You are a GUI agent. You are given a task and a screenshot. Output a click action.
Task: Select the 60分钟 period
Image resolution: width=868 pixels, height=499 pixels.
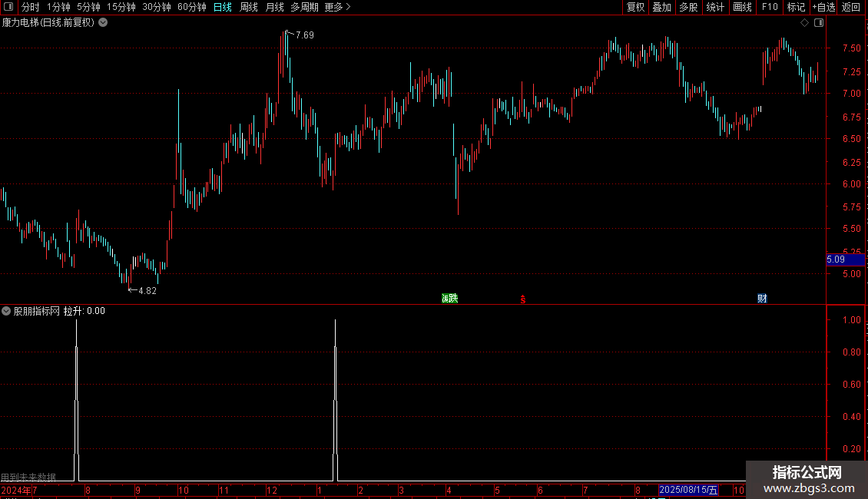(x=192, y=7)
